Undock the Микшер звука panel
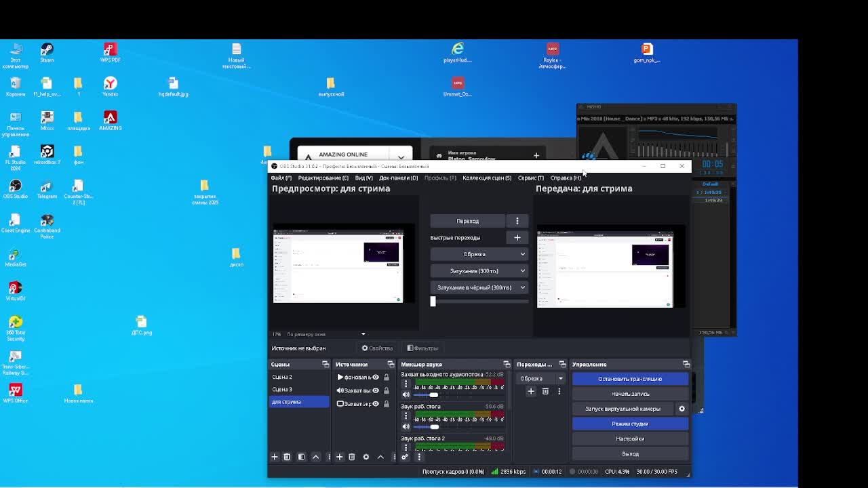Image resolution: width=868 pixels, height=488 pixels. pyautogui.click(x=507, y=365)
